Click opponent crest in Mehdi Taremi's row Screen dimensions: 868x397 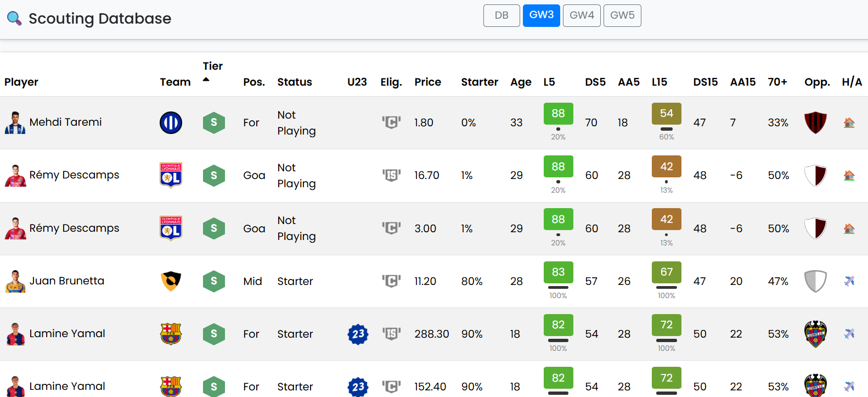(815, 122)
